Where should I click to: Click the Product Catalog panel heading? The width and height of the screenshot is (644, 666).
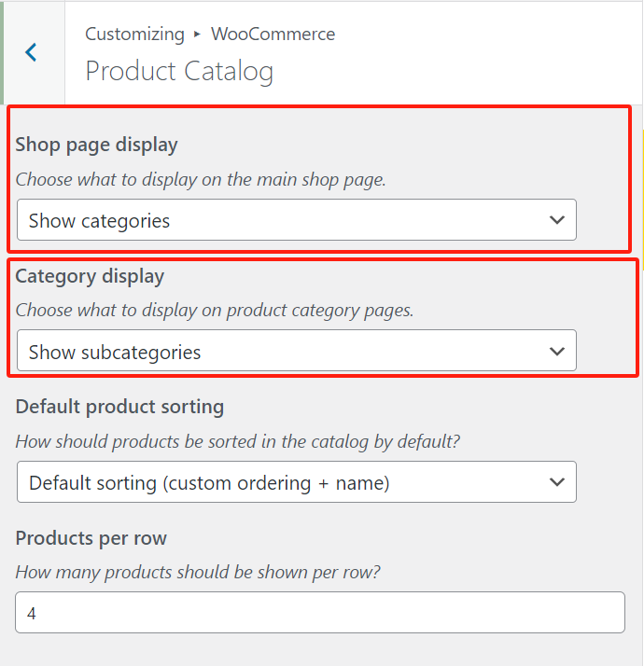pyautogui.click(x=179, y=72)
